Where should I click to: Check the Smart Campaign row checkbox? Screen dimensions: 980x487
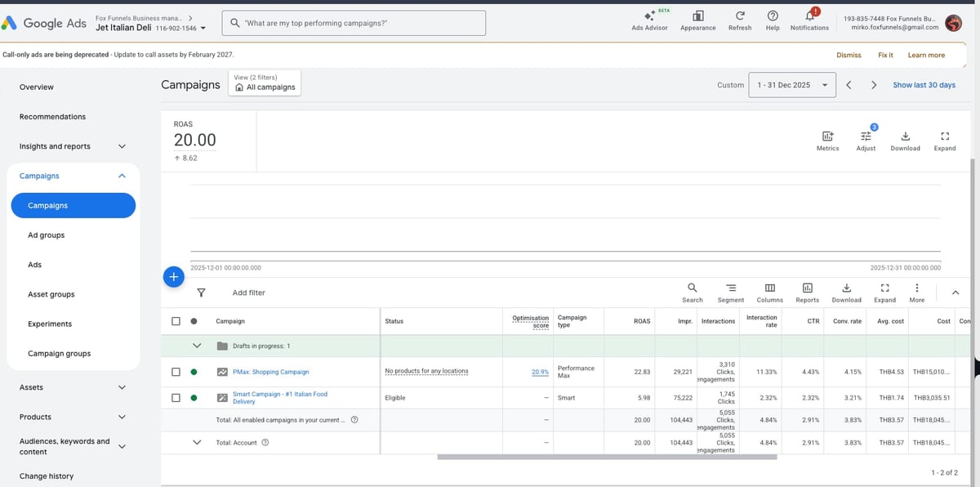176,398
